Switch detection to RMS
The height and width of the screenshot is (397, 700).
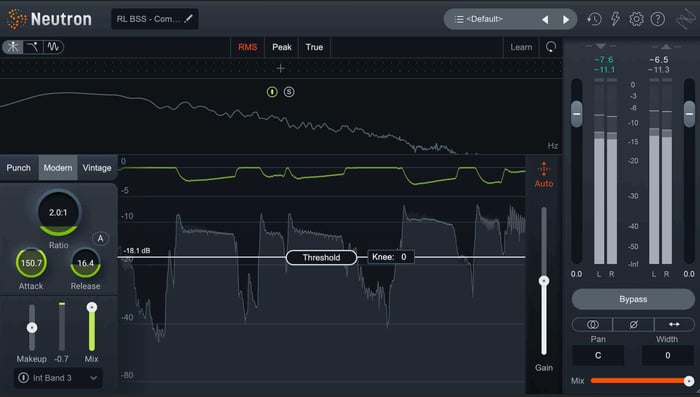coord(247,47)
